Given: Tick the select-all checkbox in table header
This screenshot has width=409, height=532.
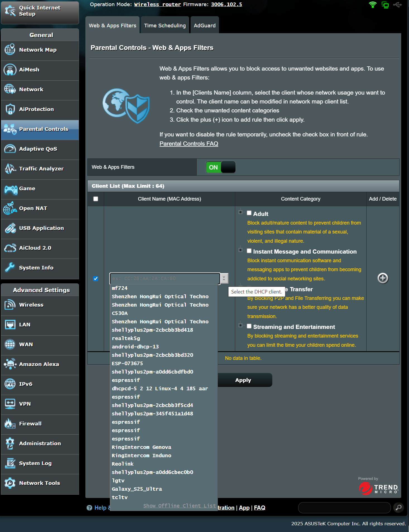Looking at the screenshot, I should pos(96,199).
